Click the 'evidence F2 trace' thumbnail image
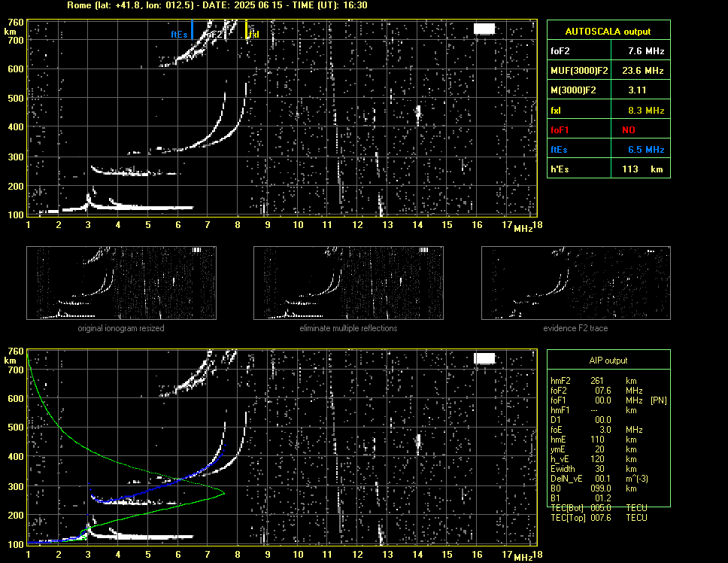The height and width of the screenshot is (563, 728). 576,283
